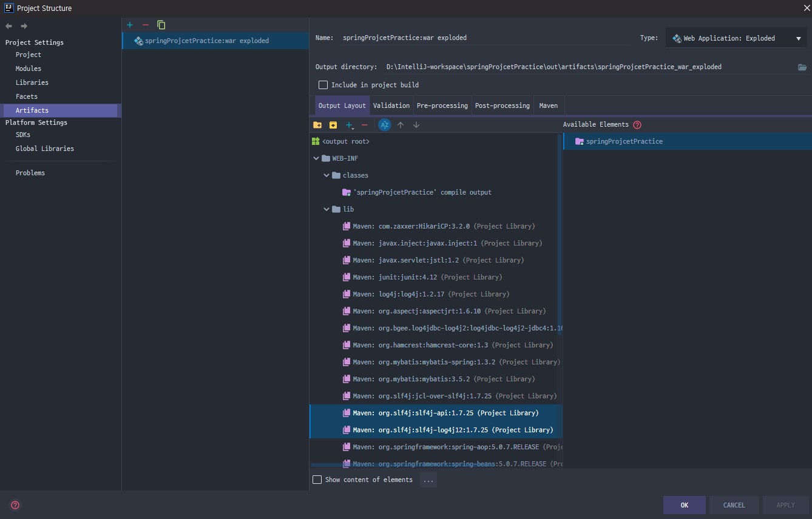The width and height of the screenshot is (812, 519).
Task: Navigate back with the left arrow
Action: point(8,26)
